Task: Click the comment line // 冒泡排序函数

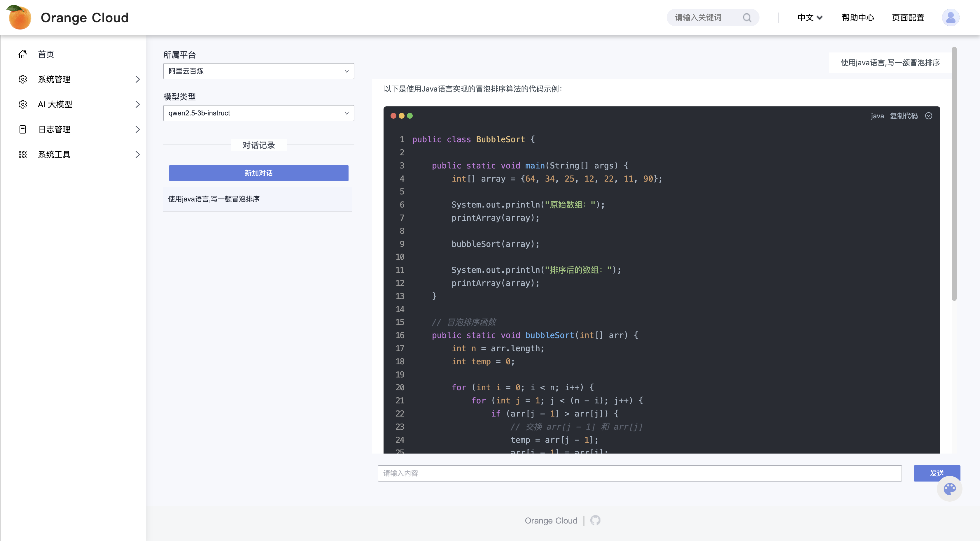Action: (464, 322)
